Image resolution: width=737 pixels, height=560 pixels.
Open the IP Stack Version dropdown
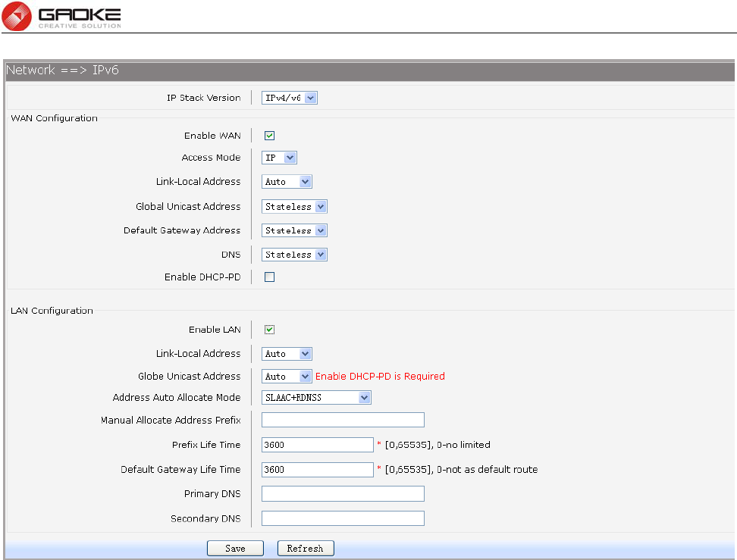(290, 98)
